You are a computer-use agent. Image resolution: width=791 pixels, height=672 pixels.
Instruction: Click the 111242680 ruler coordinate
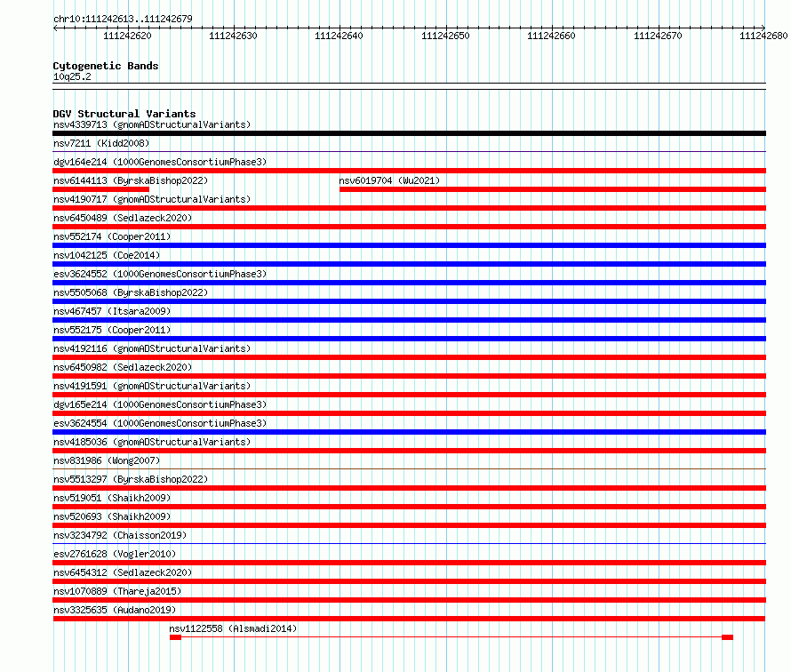(x=763, y=36)
